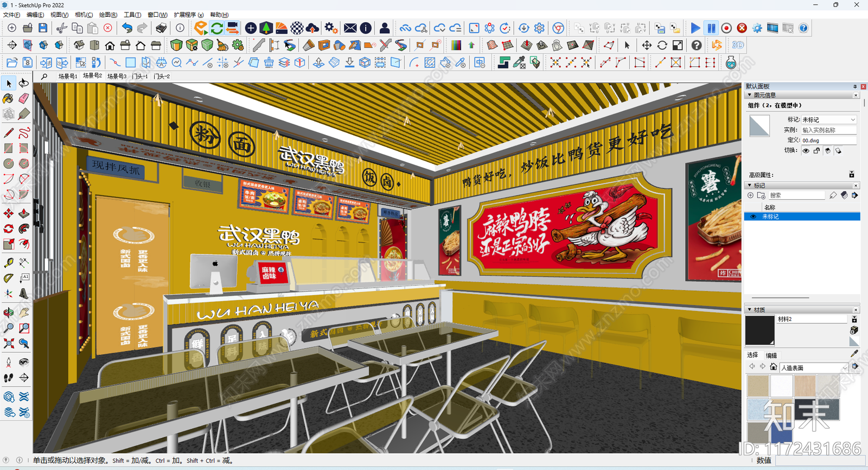
Task: Click the Print icon
Action: pyautogui.click(x=162, y=28)
